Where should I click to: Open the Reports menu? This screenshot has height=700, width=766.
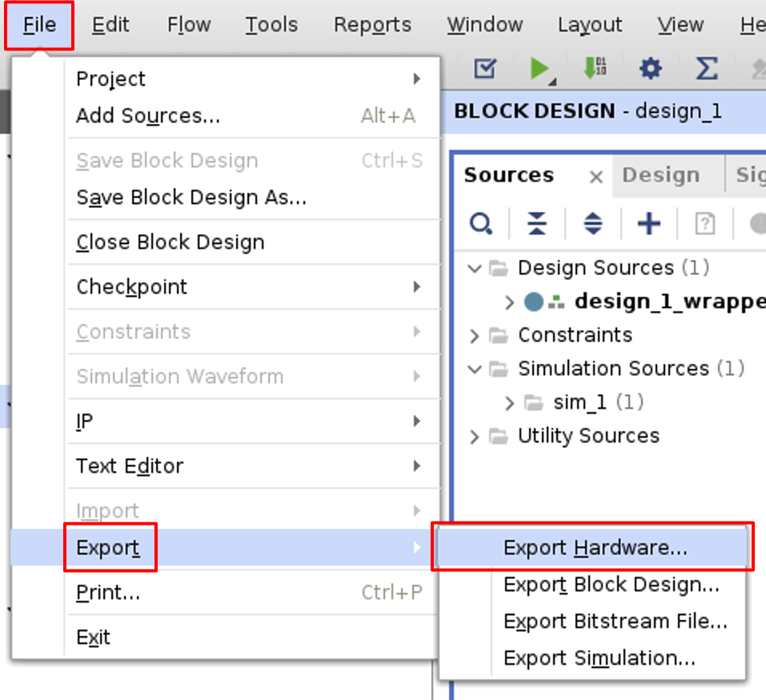(x=371, y=25)
